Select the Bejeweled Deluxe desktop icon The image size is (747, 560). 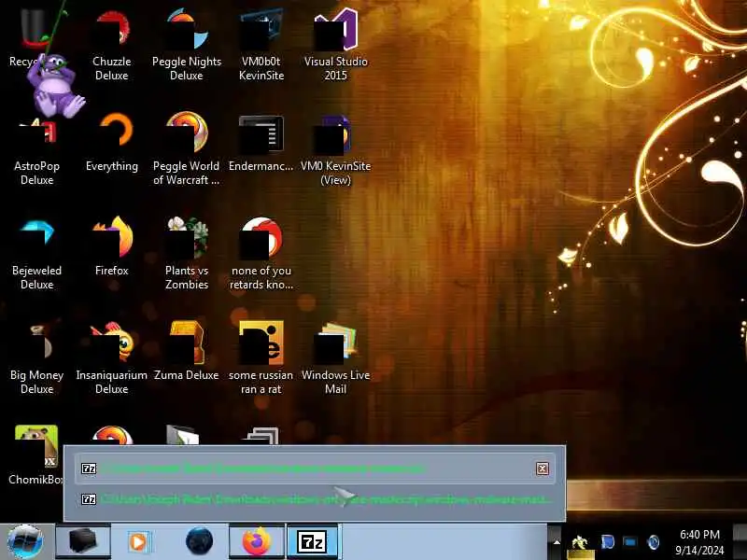tap(36, 255)
